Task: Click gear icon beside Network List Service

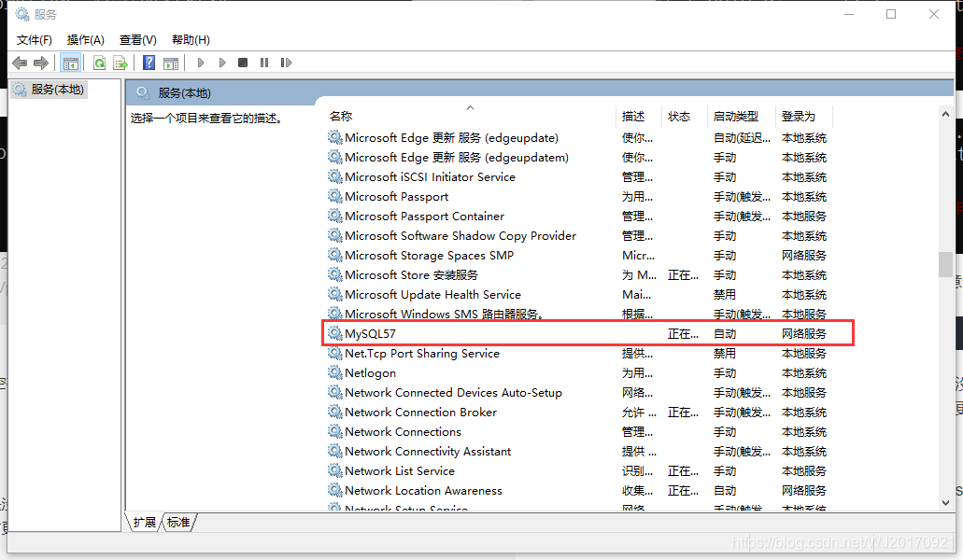Action: pos(334,470)
